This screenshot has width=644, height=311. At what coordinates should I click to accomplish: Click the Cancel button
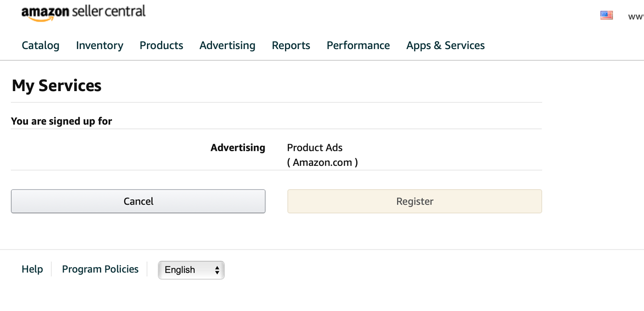coord(138,201)
